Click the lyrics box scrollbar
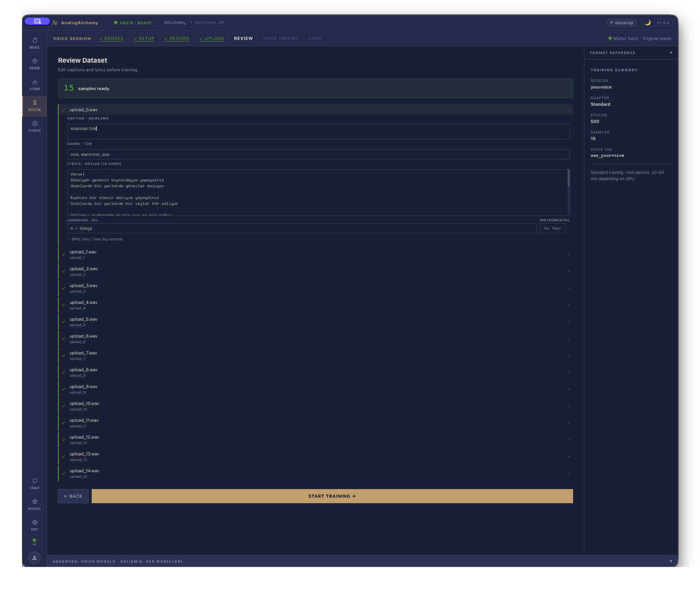This screenshot has height=596, width=700. (568, 178)
